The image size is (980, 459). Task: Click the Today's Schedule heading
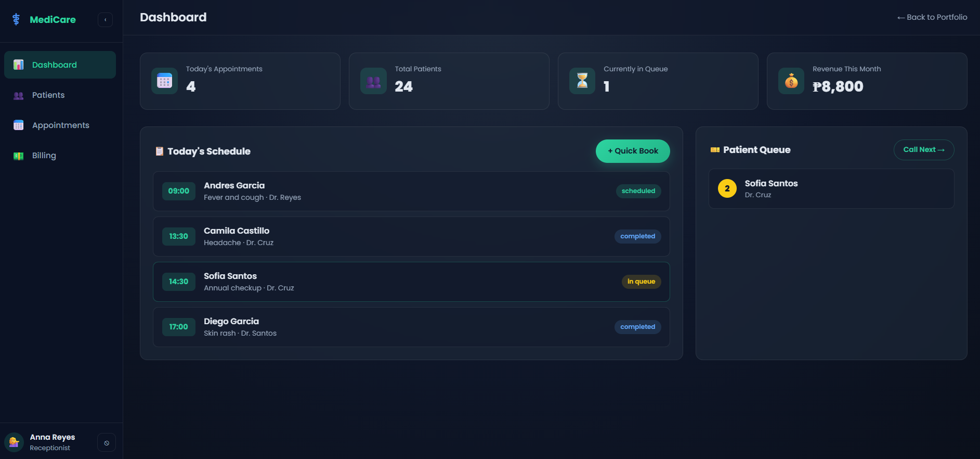(209, 151)
